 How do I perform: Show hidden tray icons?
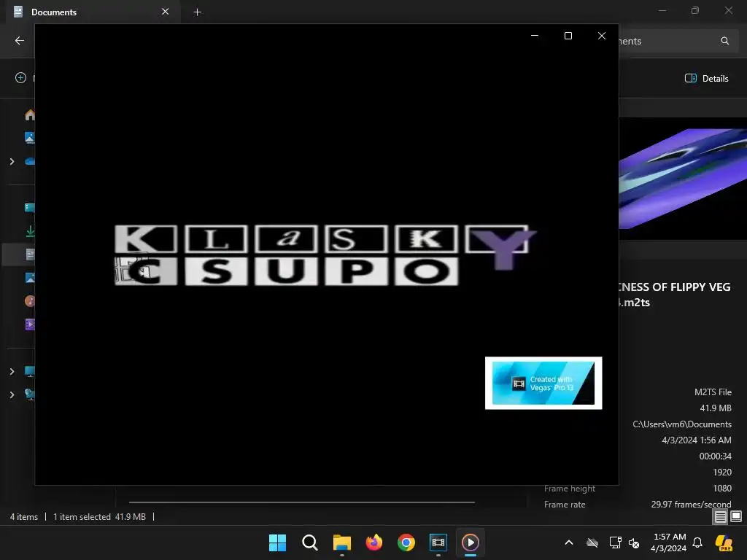(x=569, y=542)
